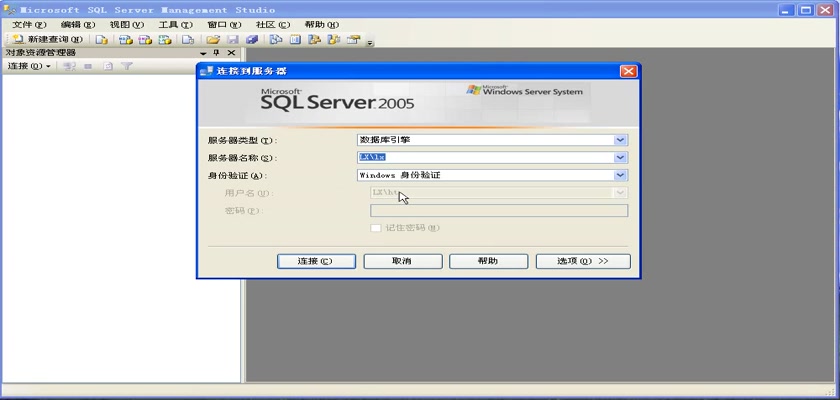This screenshot has height=400, width=840.
Task: Expand the 服务器名称 dropdown arrow
Action: 620,157
